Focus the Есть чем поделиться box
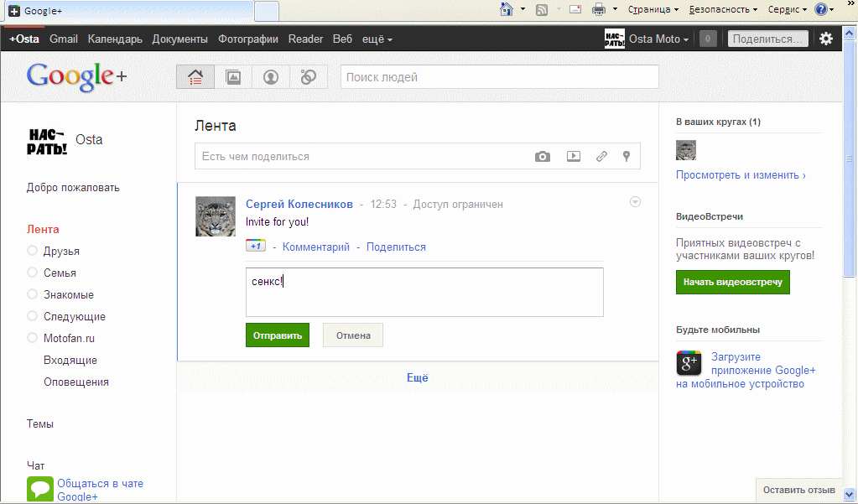 tap(418, 157)
